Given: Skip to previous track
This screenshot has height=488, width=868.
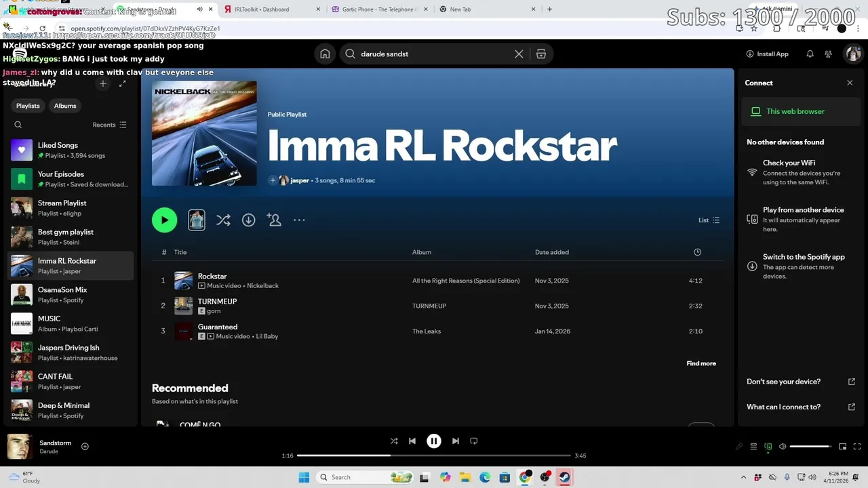Looking at the screenshot, I should click(x=412, y=441).
